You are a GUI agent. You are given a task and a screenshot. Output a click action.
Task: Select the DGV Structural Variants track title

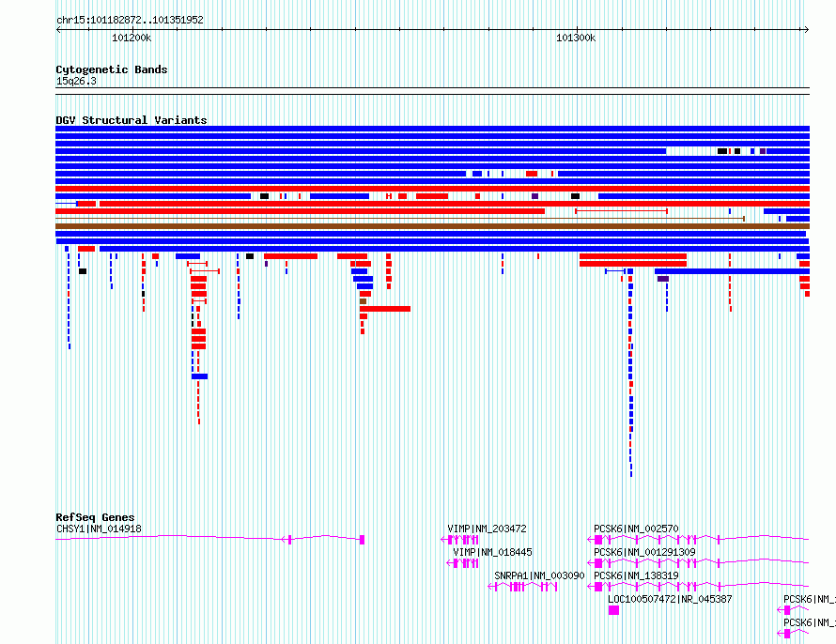click(x=132, y=120)
